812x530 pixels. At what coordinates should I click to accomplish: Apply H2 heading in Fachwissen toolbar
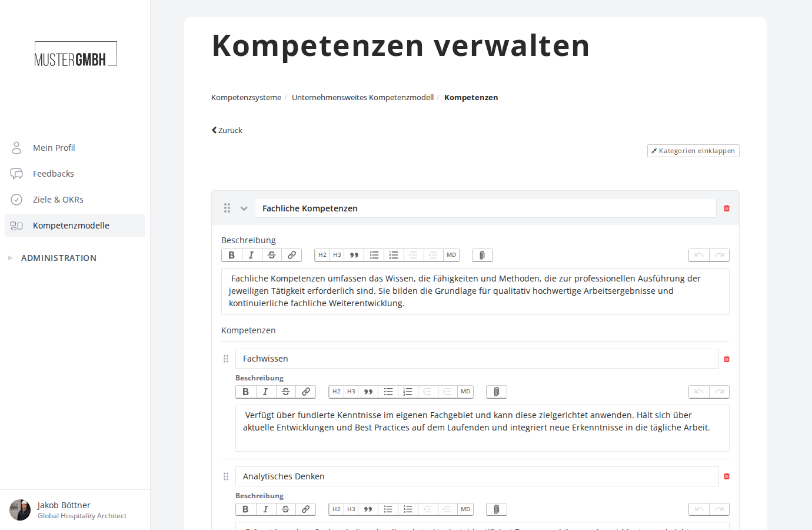337,392
